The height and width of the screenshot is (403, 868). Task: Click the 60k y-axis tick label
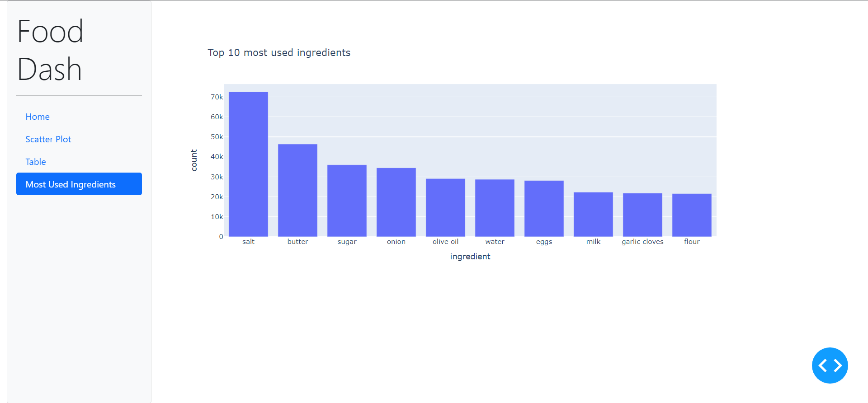coord(217,117)
